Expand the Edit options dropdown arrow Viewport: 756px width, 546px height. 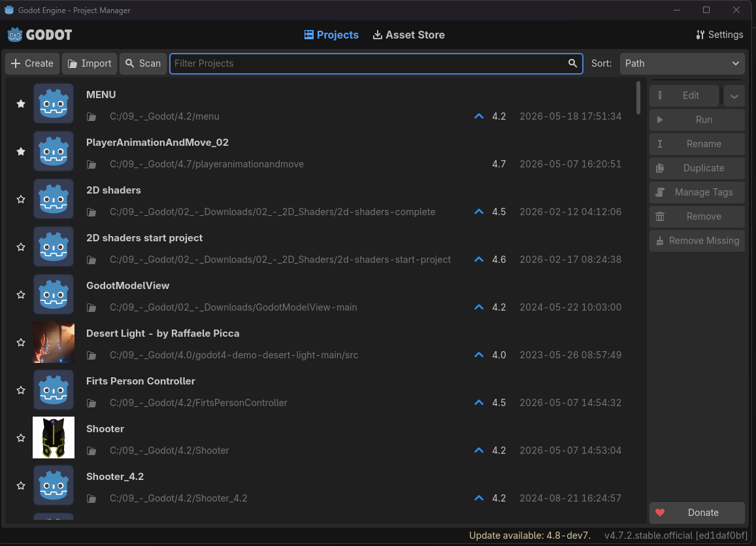(734, 96)
